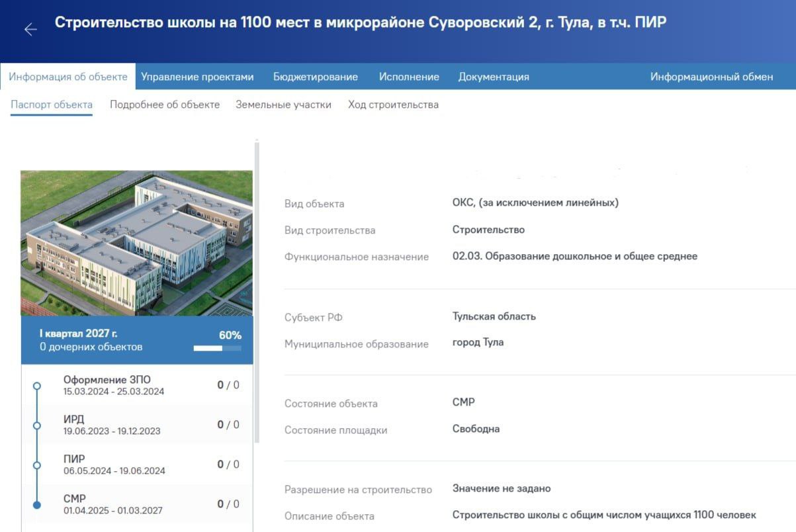
Task: Click the город Тула value
Action: (x=478, y=342)
